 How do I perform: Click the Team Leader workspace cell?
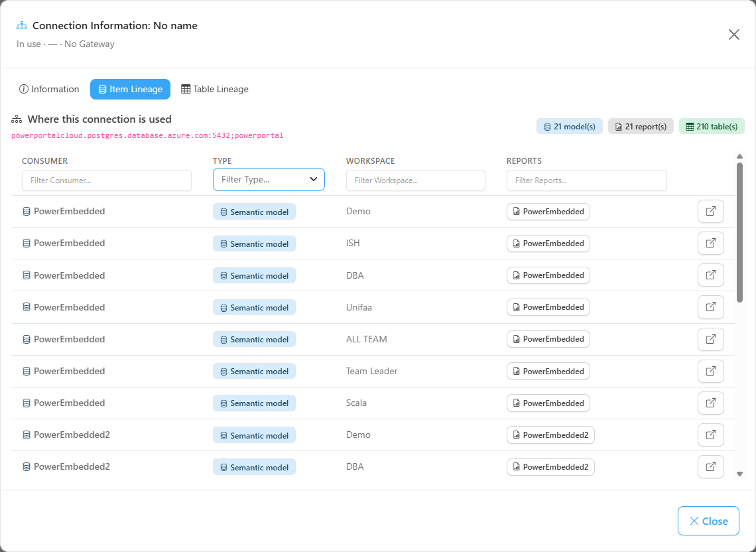pyautogui.click(x=372, y=371)
